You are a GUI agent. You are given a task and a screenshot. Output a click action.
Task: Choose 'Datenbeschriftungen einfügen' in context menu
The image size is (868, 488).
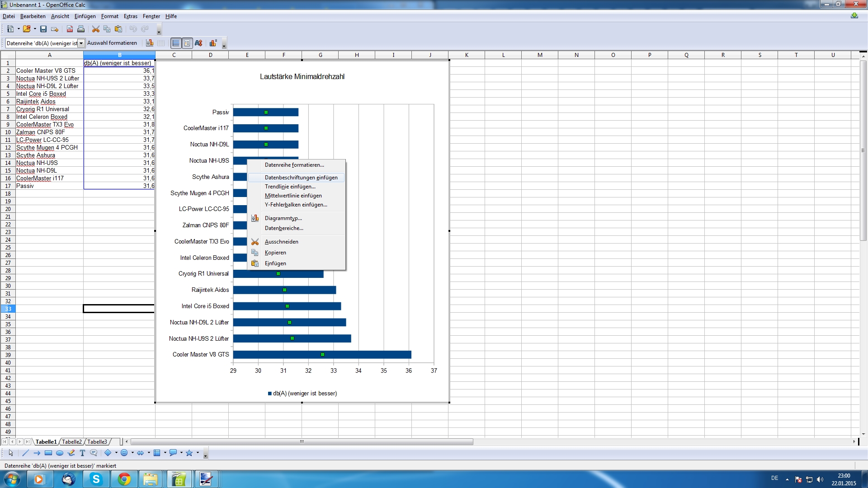297,178
